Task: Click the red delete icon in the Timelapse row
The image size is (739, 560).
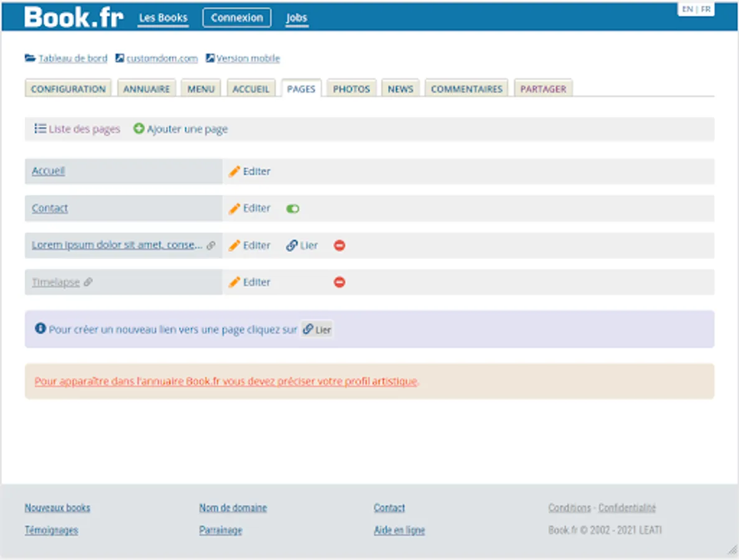Action: point(340,282)
